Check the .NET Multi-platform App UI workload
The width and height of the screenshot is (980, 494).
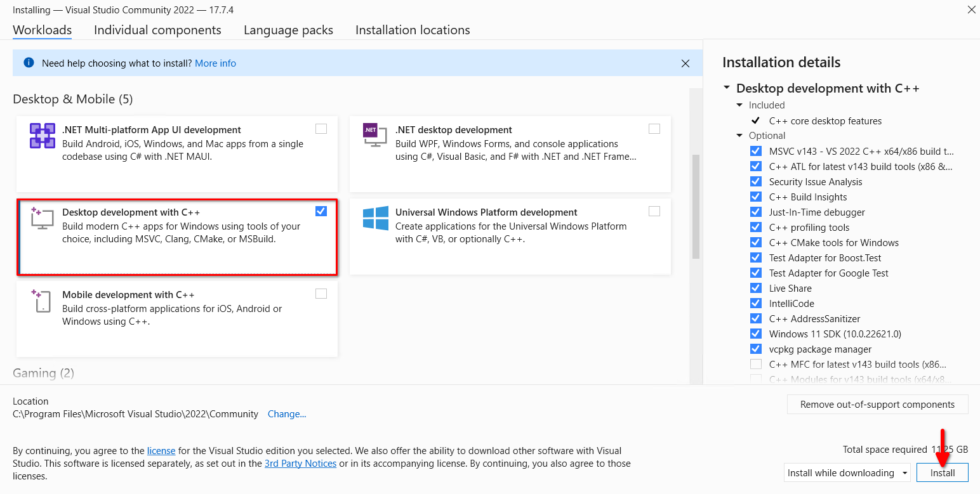[321, 129]
